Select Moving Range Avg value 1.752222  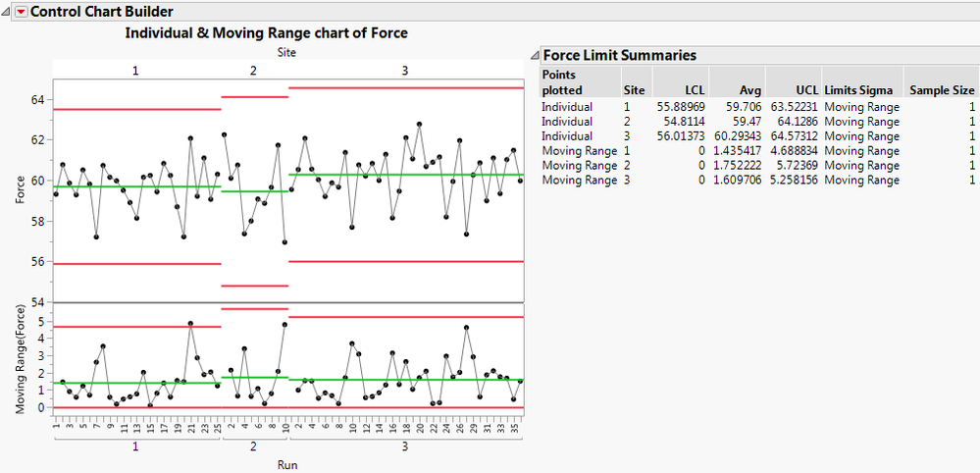[x=737, y=166]
